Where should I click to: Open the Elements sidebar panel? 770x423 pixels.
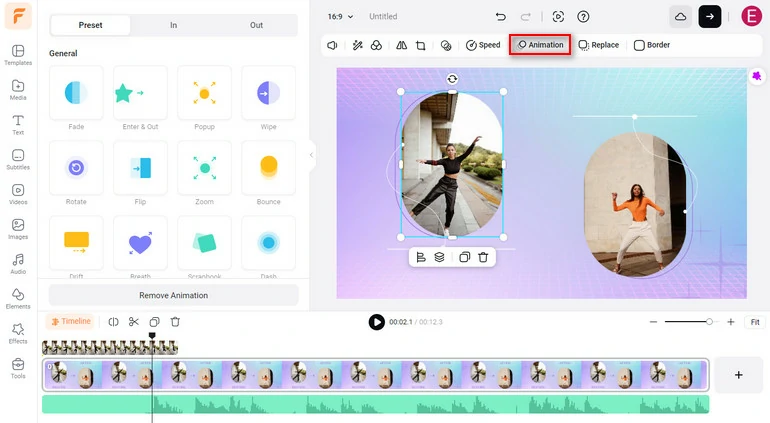(18, 299)
